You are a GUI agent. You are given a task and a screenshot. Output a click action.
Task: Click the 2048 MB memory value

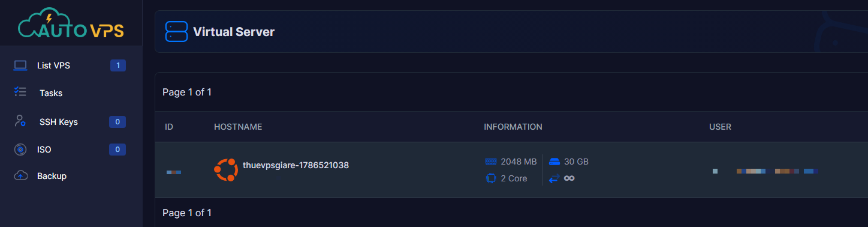point(519,162)
